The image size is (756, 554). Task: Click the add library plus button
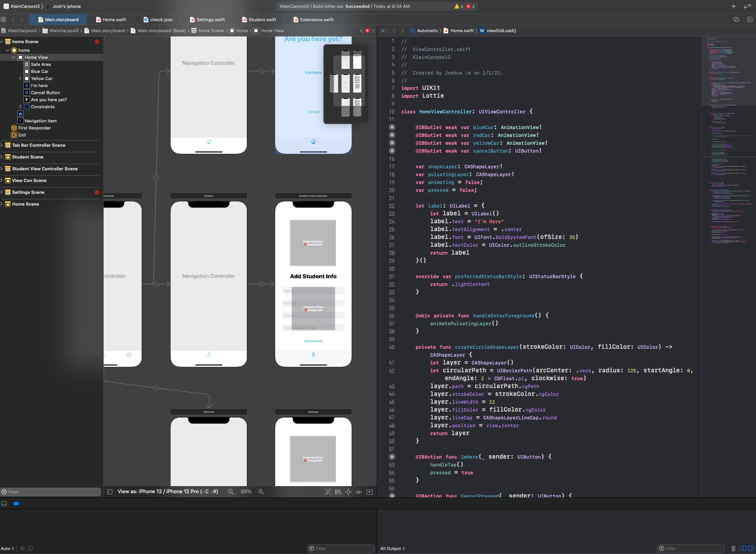click(733, 6)
